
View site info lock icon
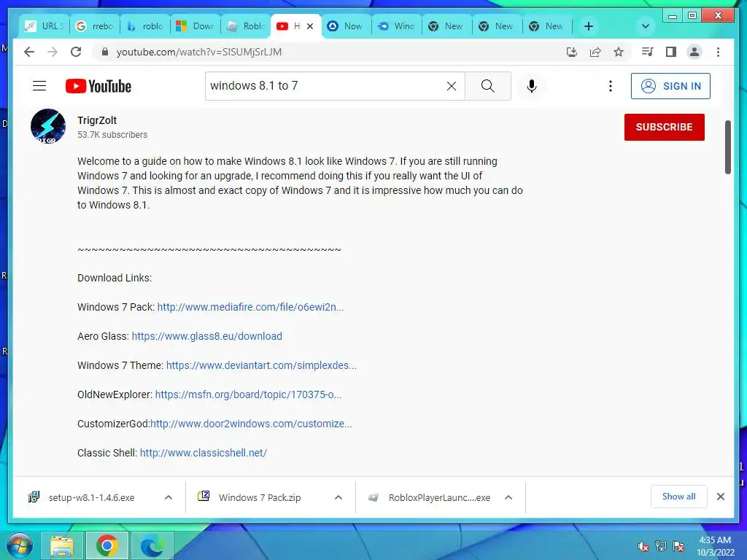[105, 52]
